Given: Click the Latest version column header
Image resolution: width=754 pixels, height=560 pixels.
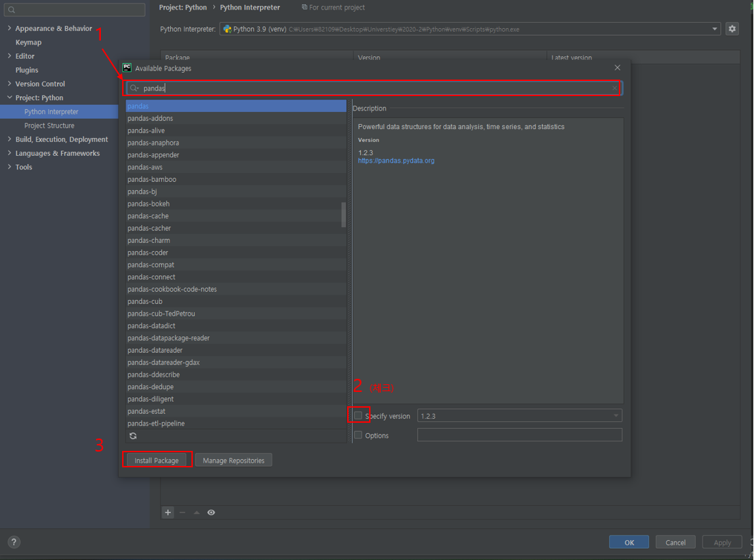Looking at the screenshot, I should click(644, 57).
